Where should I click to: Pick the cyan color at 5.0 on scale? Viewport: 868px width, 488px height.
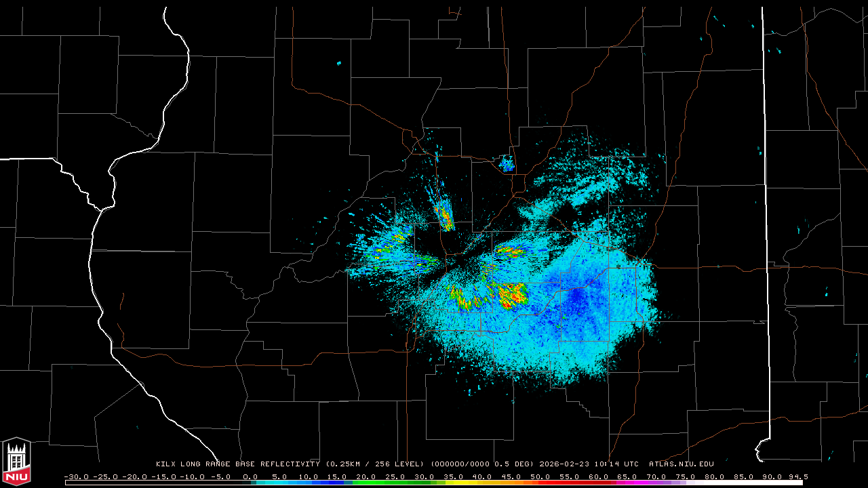(279, 483)
